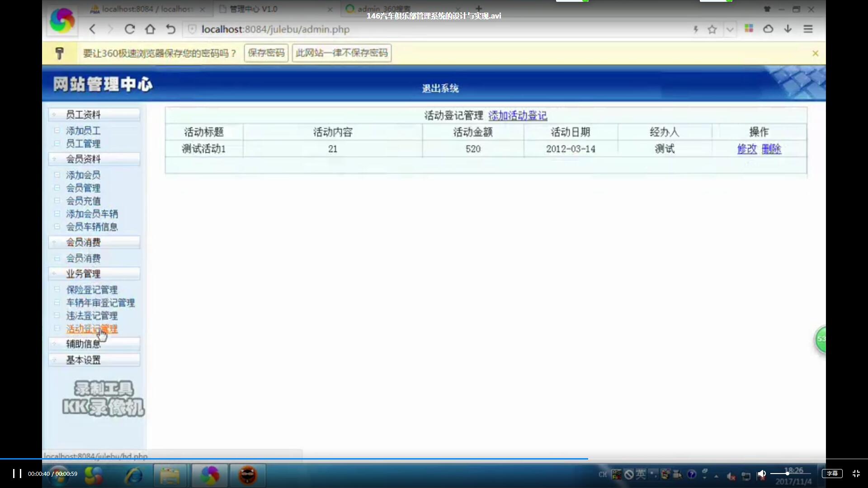Click the 测试活动1 title cell
The width and height of the screenshot is (868, 488).
(x=204, y=149)
